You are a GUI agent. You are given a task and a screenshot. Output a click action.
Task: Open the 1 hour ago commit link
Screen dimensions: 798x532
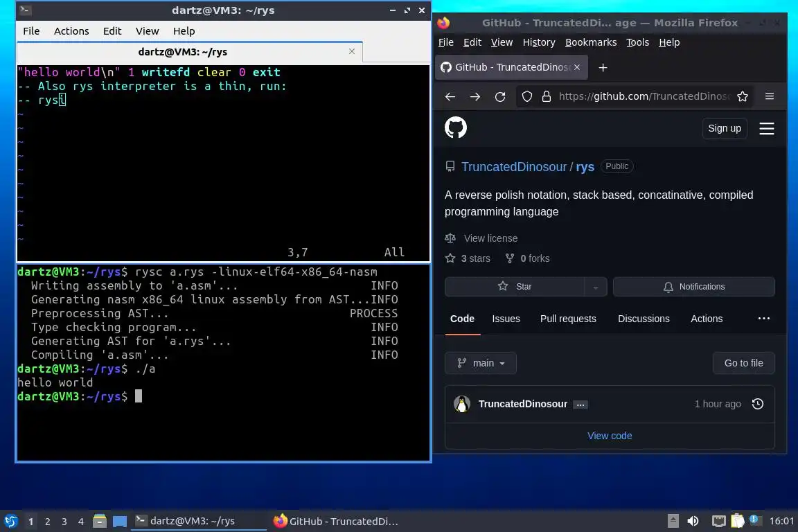pos(718,404)
